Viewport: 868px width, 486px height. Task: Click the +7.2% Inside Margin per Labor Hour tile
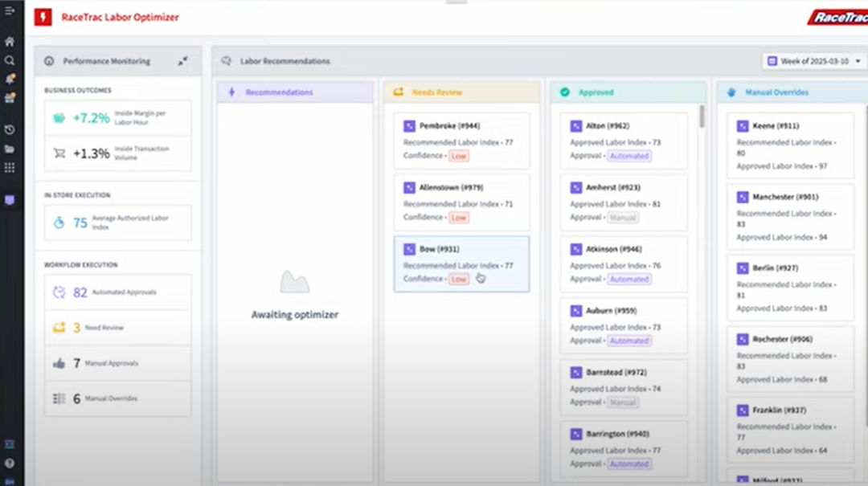(x=118, y=117)
